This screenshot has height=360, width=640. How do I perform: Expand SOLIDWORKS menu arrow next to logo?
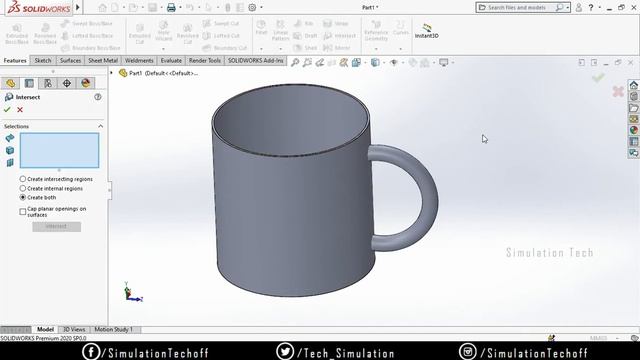(x=78, y=7)
